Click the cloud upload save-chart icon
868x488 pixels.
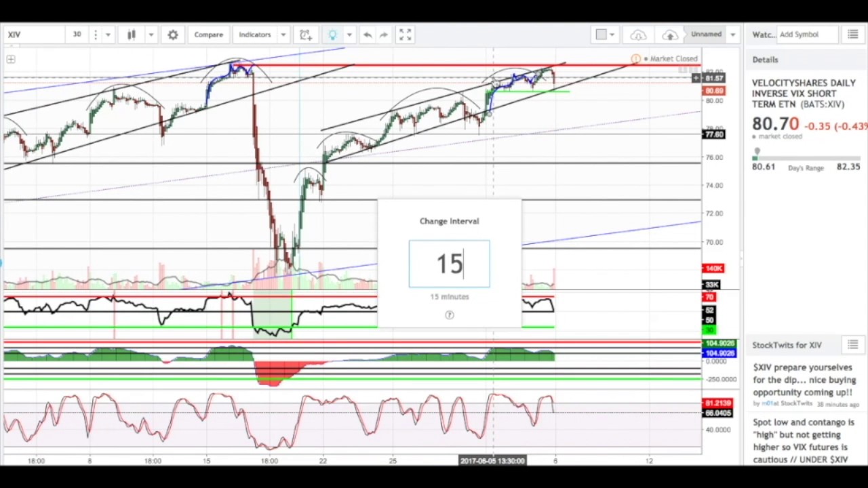(x=670, y=35)
